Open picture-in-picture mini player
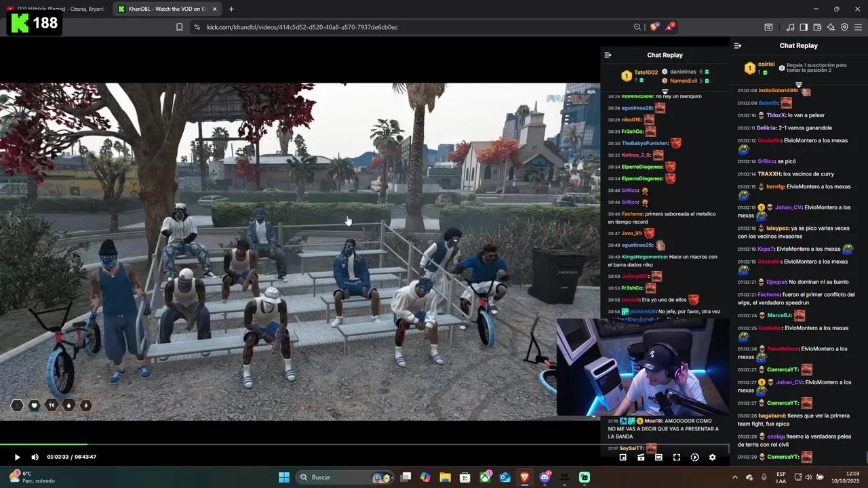 623,457
